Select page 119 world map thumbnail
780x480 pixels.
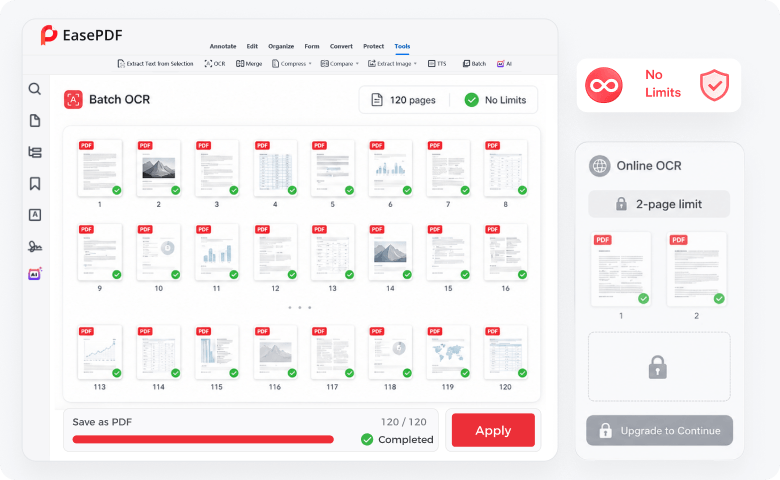click(448, 352)
